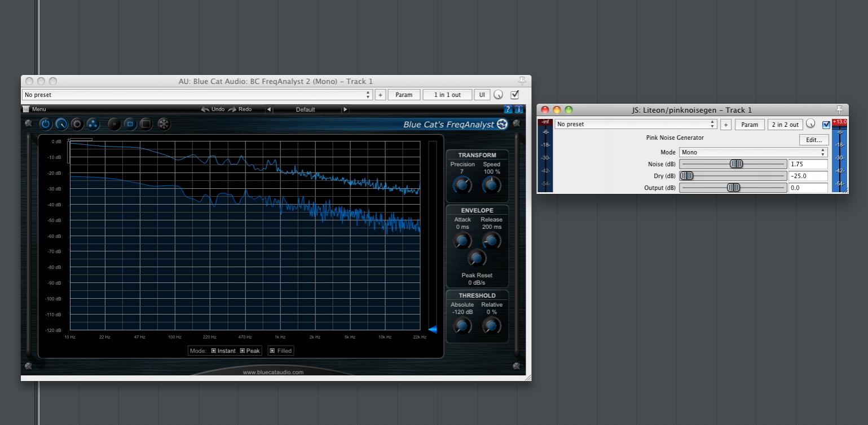The width and height of the screenshot is (868, 425).
Task: Click the '-inf' input meter peak readout
Action: (x=545, y=122)
